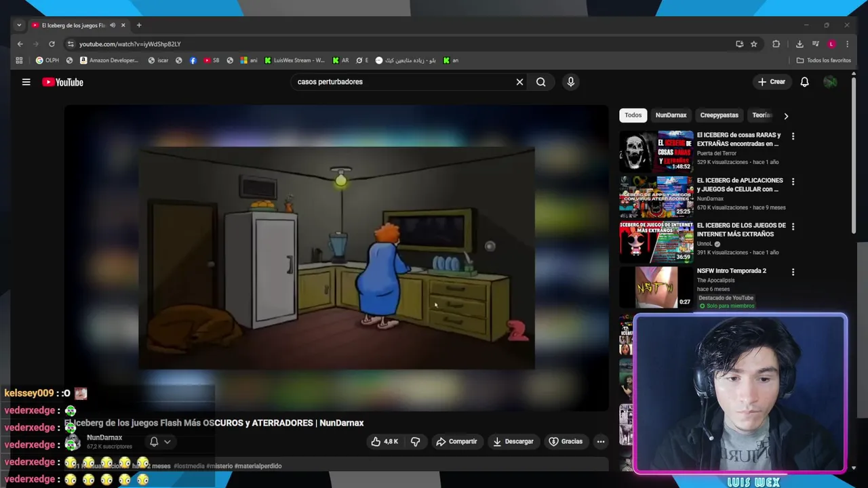Select the Teorías filter chip
The image size is (868, 488).
761,115
